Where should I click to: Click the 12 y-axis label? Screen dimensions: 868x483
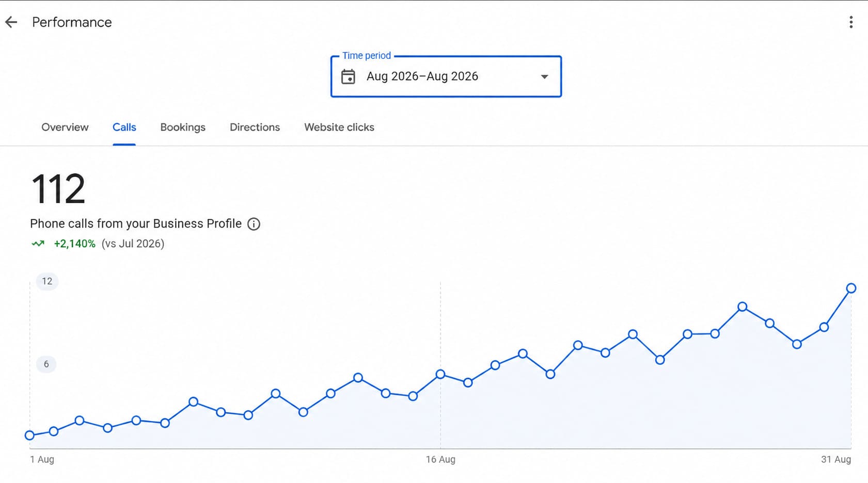[47, 281]
